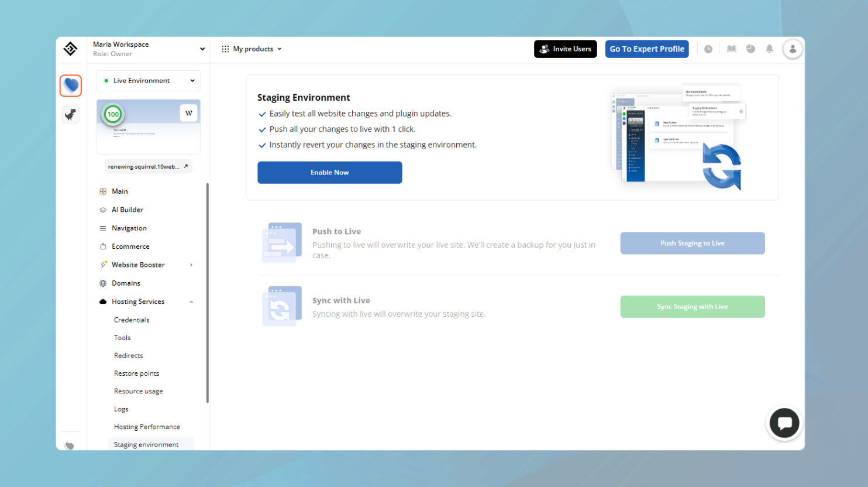Select the dinosaur website icon in sidebar
The height and width of the screenshot is (487, 868).
point(70,115)
